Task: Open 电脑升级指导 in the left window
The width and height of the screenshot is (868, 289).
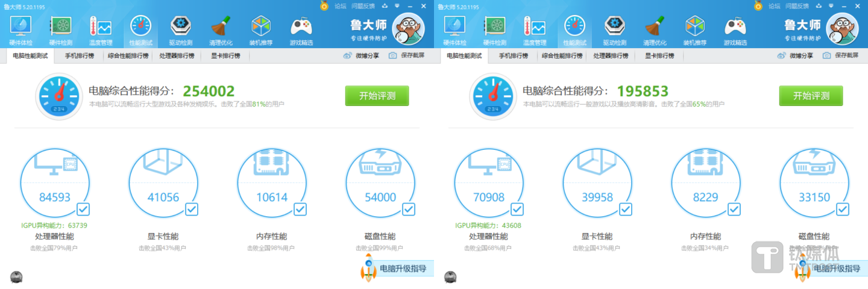Action: pos(403,269)
